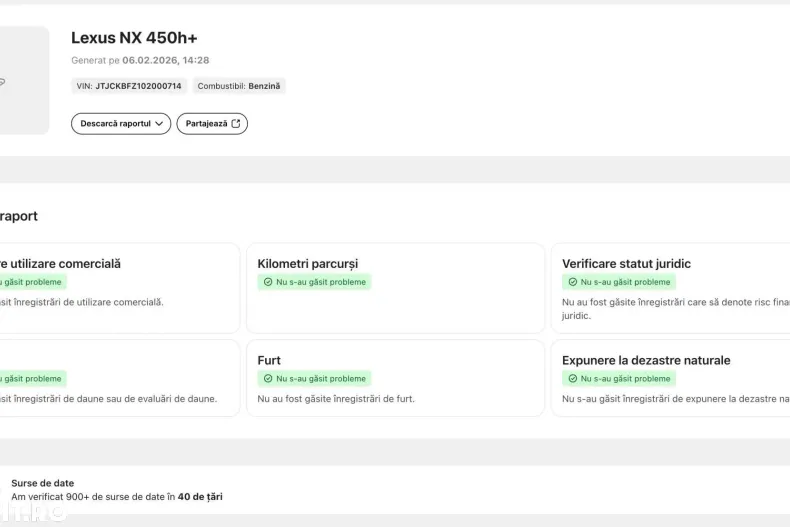Screen dimensions: 790x527
Task: Select the Expunere la dezastre naturale heading
Action: click(x=646, y=360)
